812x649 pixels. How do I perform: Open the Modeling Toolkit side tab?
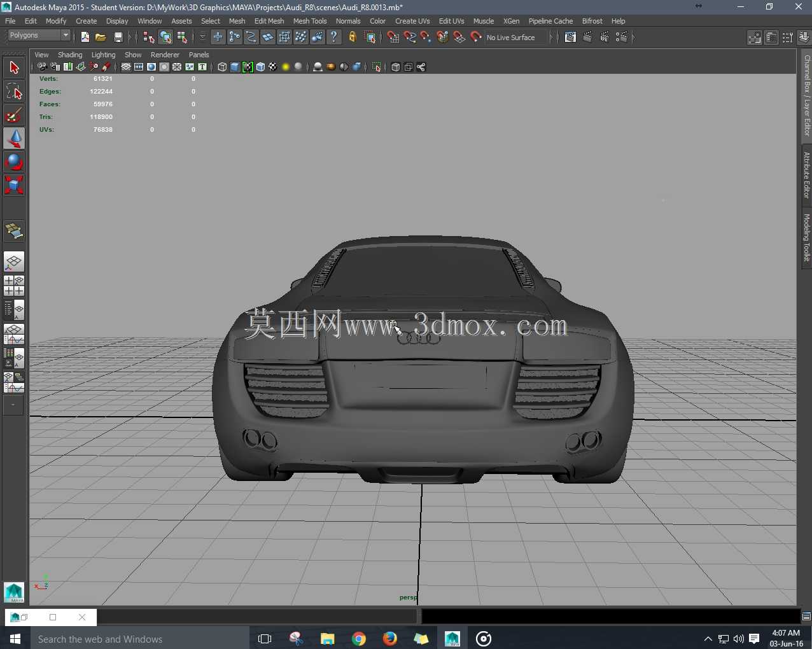coord(806,237)
